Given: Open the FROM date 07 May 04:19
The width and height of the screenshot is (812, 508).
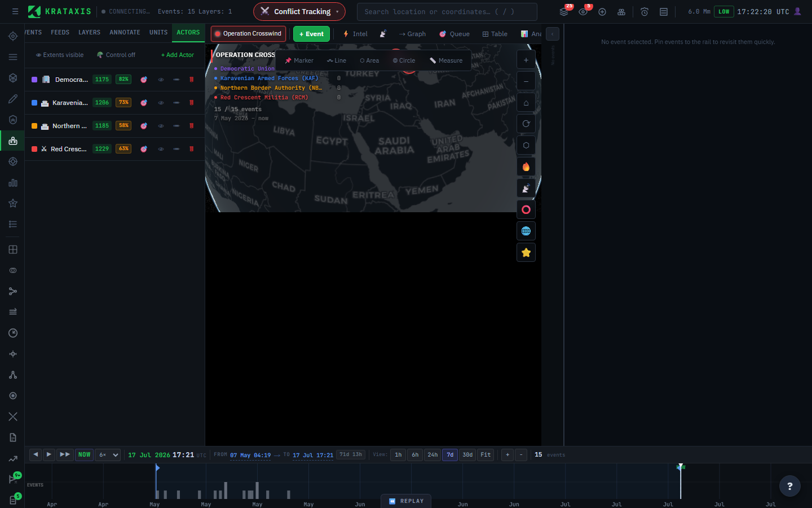Looking at the screenshot, I should [x=250, y=456].
